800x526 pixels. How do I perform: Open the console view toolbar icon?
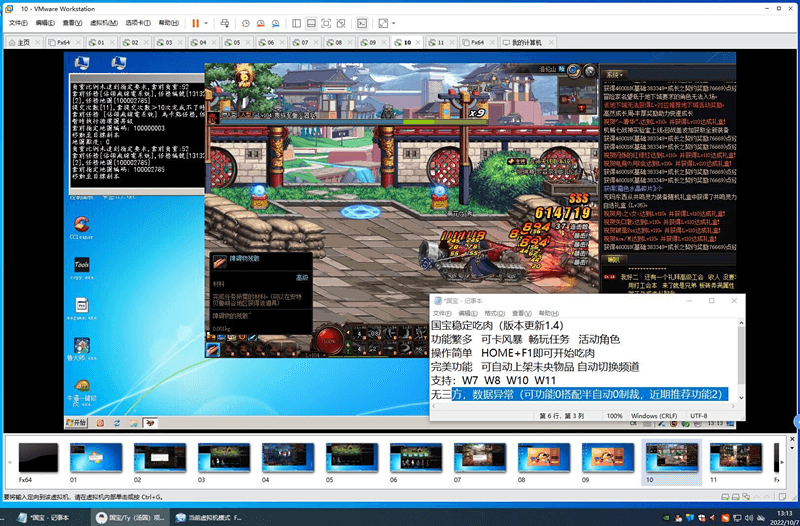362,23
